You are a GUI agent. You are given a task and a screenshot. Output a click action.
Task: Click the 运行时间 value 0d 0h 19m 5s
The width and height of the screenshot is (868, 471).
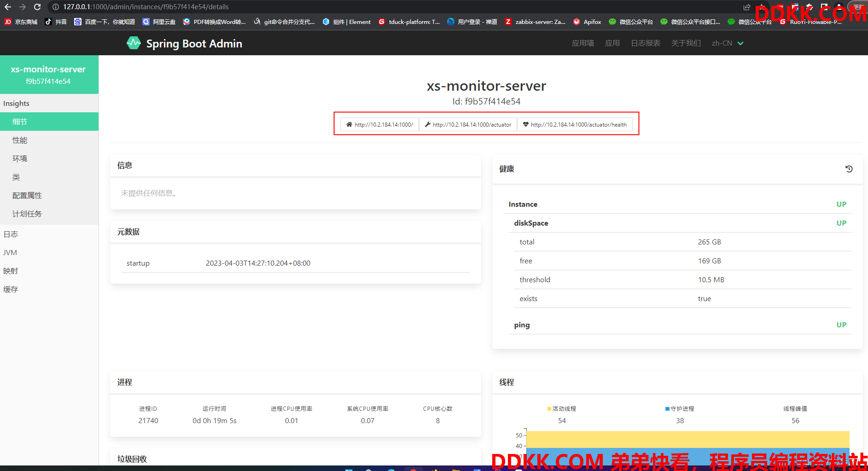215,420
